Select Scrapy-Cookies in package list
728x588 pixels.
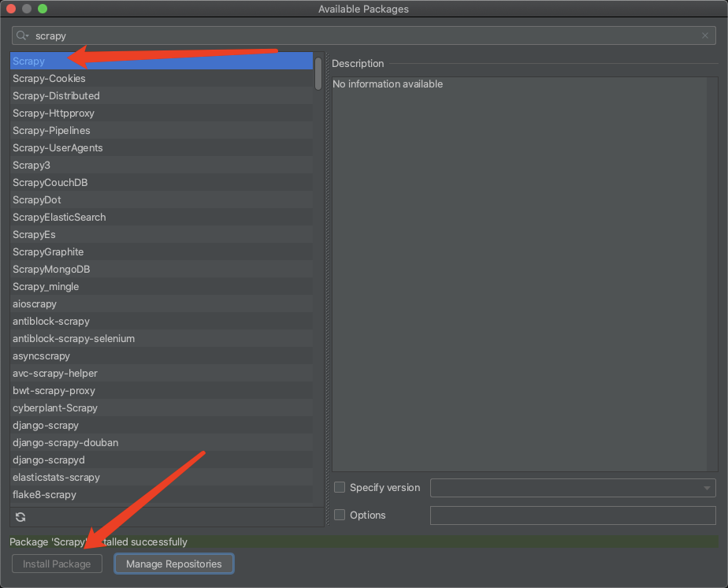(x=161, y=79)
